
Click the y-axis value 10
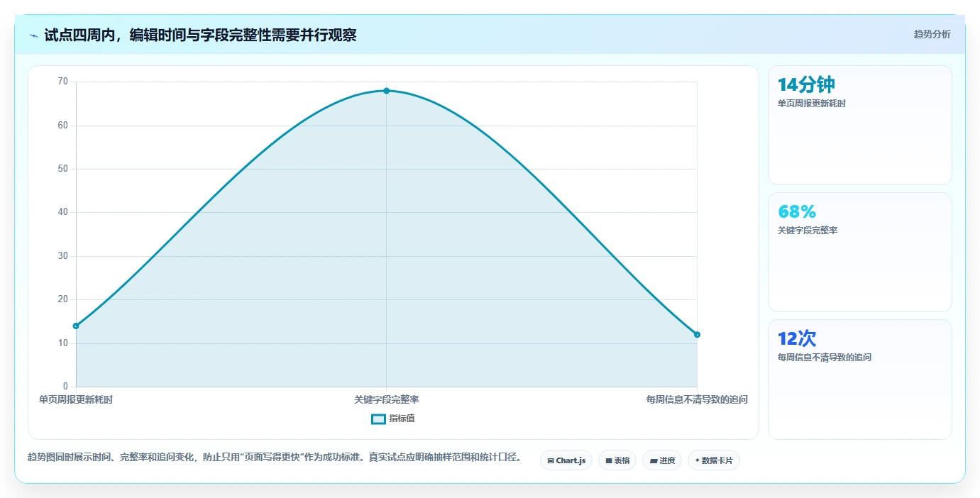63,343
